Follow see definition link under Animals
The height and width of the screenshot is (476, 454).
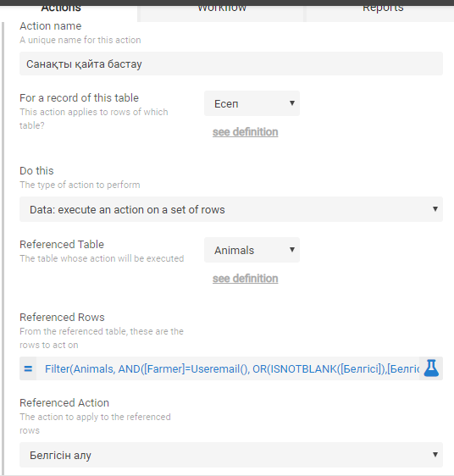tap(245, 279)
